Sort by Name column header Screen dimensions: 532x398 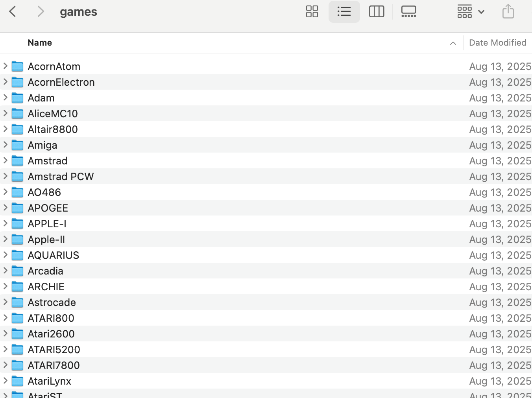tap(40, 43)
